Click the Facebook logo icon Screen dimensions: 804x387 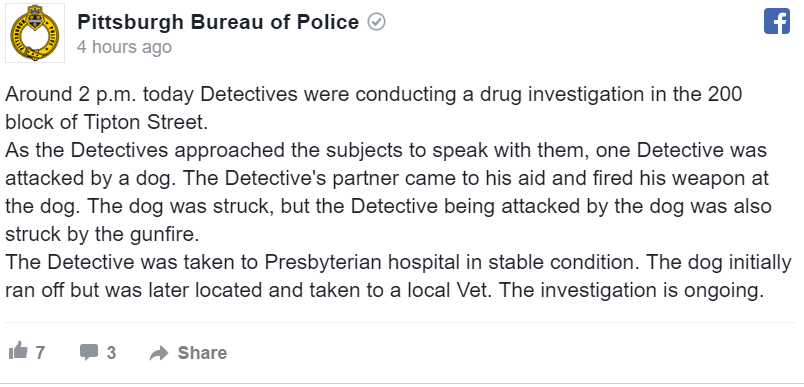pos(776,22)
